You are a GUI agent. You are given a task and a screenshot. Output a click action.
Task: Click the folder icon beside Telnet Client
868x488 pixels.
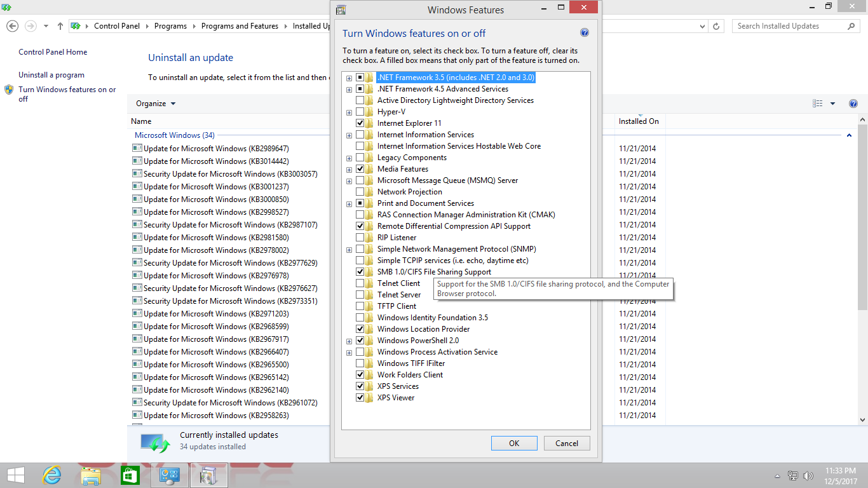tap(370, 283)
